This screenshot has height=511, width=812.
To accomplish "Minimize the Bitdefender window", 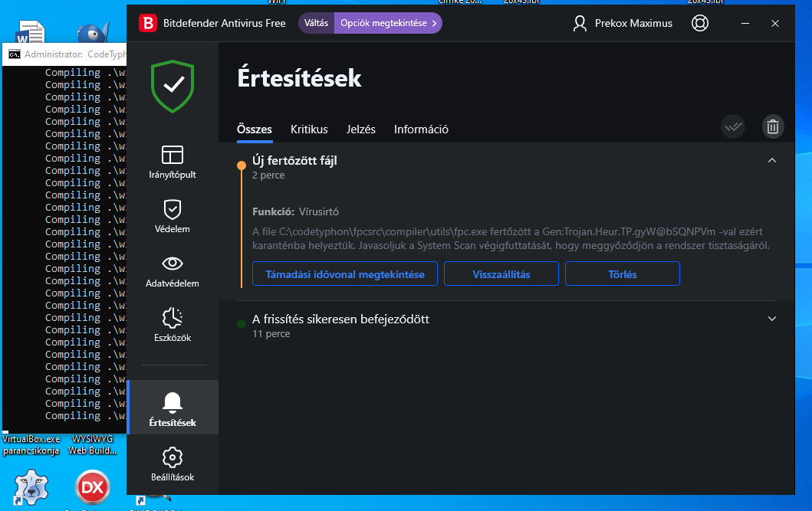I will coord(745,23).
